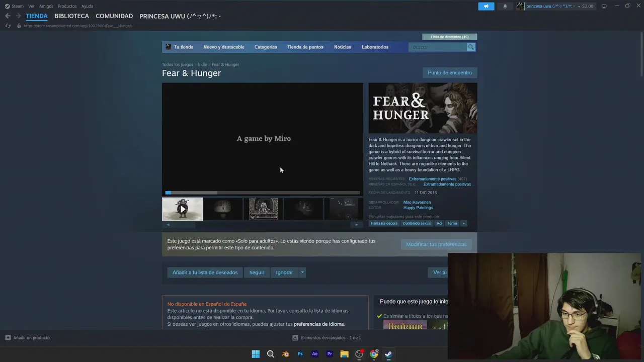The width and height of the screenshot is (644, 362).
Task: Add game via Añadir a tu lista de deseados
Action: [205, 273]
